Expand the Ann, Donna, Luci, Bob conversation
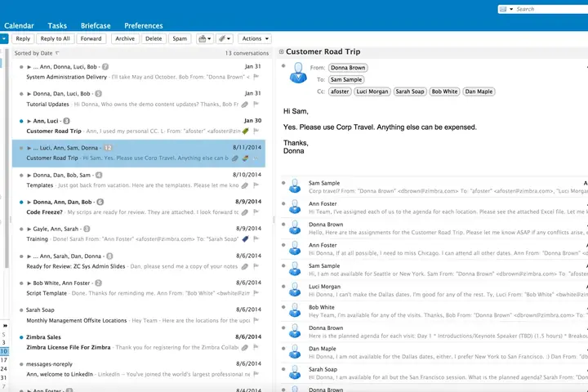The width and height of the screenshot is (588, 392). [x=29, y=67]
